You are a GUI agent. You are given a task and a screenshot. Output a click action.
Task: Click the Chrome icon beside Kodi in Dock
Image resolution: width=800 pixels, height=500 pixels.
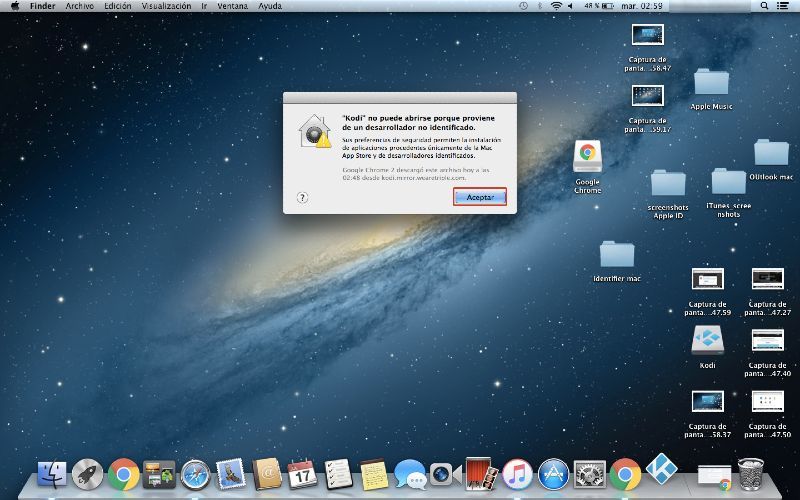click(626, 474)
